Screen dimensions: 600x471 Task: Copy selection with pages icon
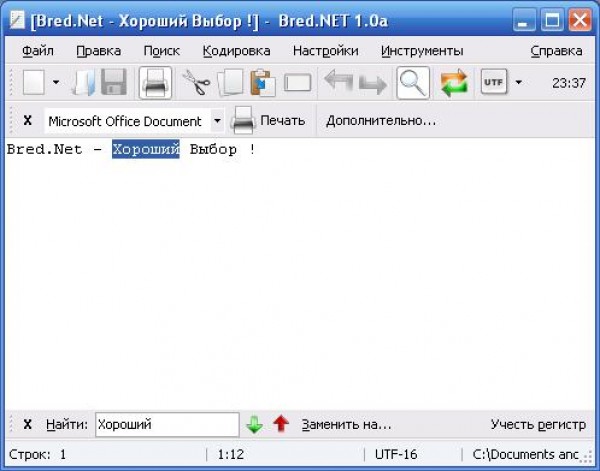[x=230, y=82]
